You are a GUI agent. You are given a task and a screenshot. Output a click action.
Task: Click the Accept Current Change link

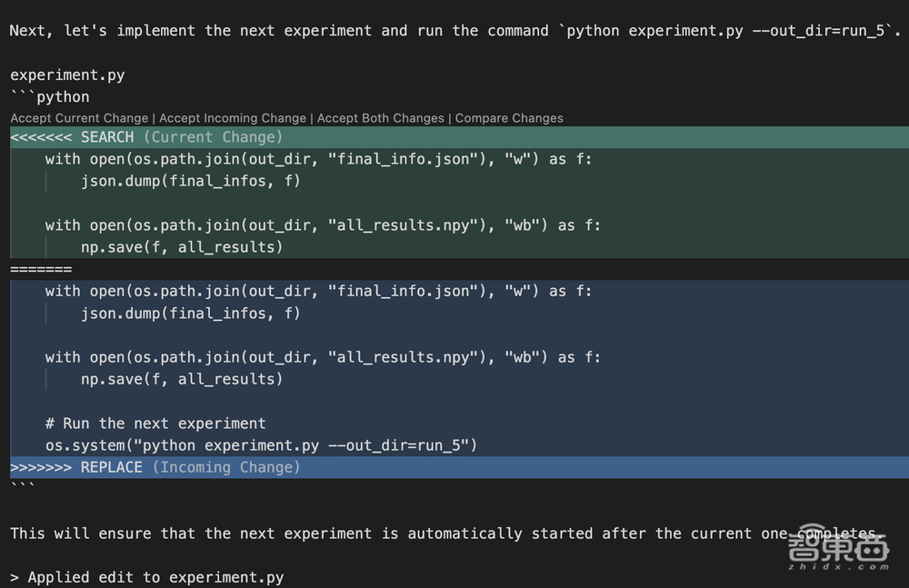79,118
